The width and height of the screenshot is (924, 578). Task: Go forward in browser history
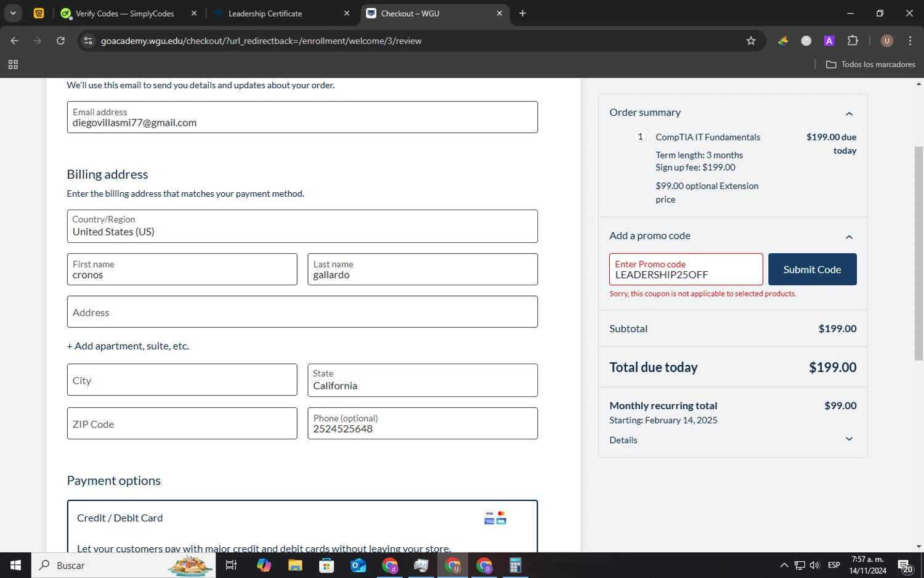tap(38, 41)
